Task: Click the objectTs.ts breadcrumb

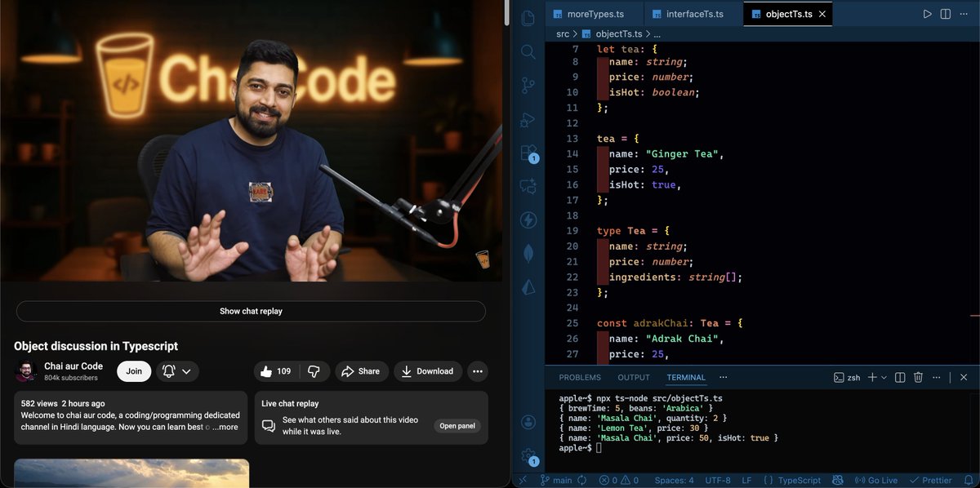Action: pos(612,34)
